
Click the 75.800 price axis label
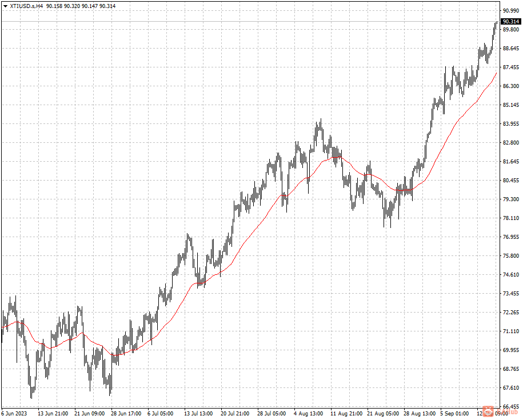click(x=510, y=256)
